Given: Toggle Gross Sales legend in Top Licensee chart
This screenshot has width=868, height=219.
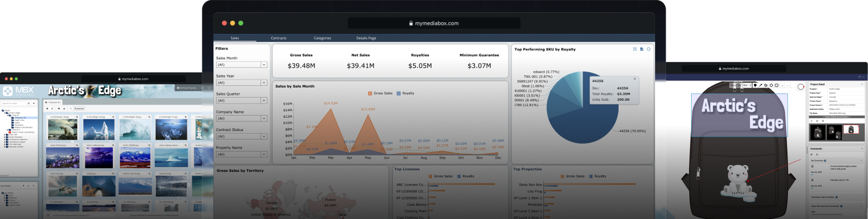Looking at the screenshot, I should [440, 176].
